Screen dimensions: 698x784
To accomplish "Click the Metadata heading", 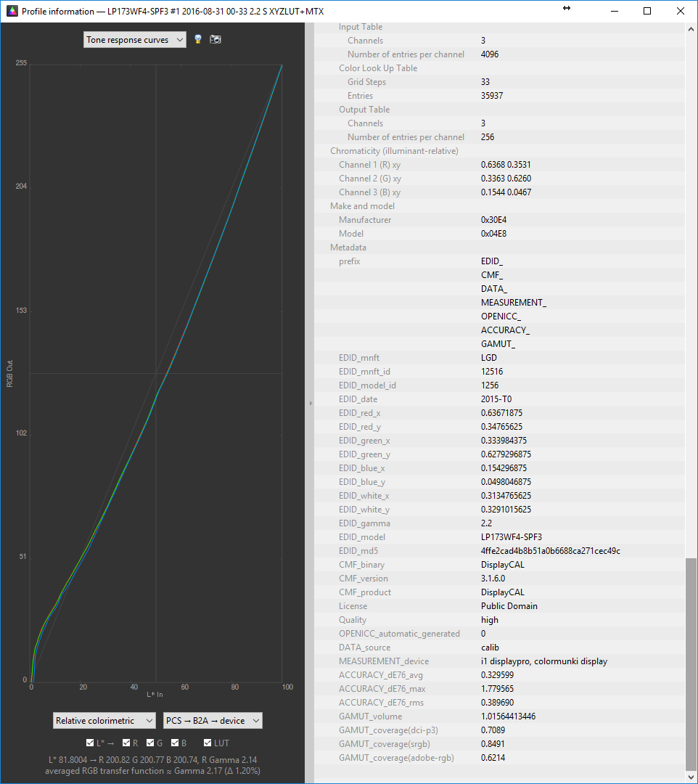I will (348, 248).
